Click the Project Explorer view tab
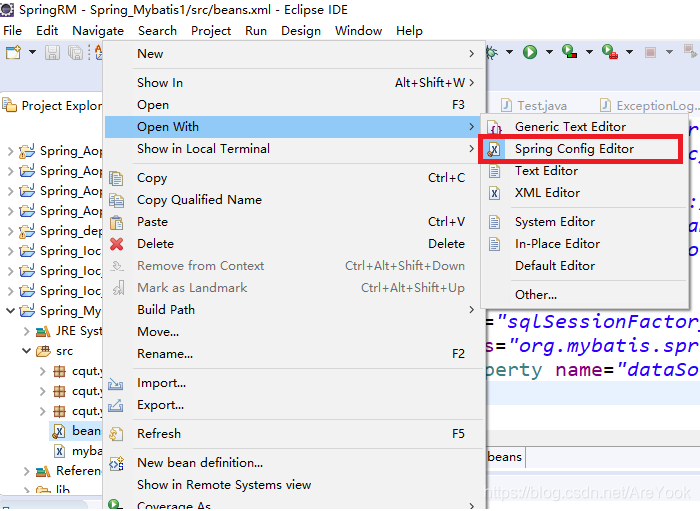 pos(53,106)
